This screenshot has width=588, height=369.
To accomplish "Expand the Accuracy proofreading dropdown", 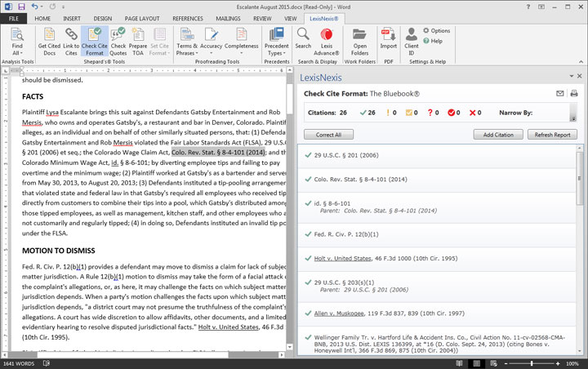I will pyautogui.click(x=212, y=42).
